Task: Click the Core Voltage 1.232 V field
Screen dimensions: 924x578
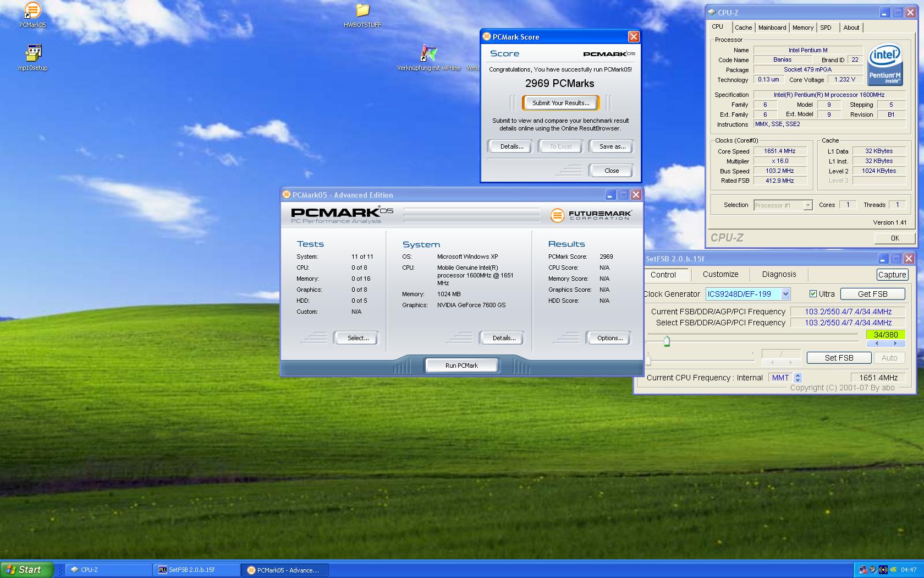Action: [x=845, y=79]
